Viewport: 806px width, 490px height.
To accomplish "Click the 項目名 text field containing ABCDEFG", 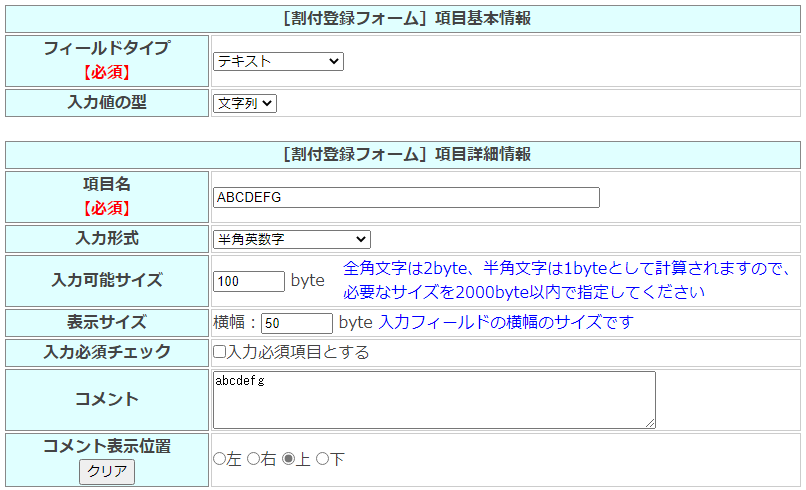I will click(406, 197).
